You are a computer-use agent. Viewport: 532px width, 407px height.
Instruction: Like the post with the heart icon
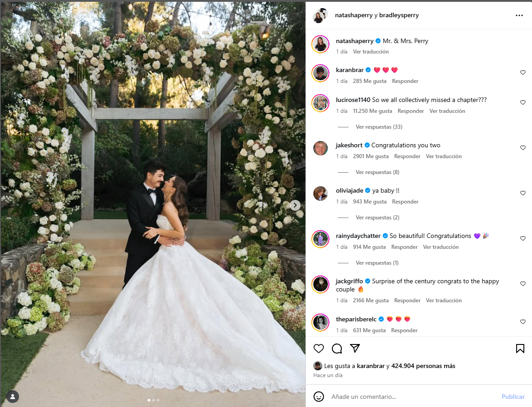[319, 349]
